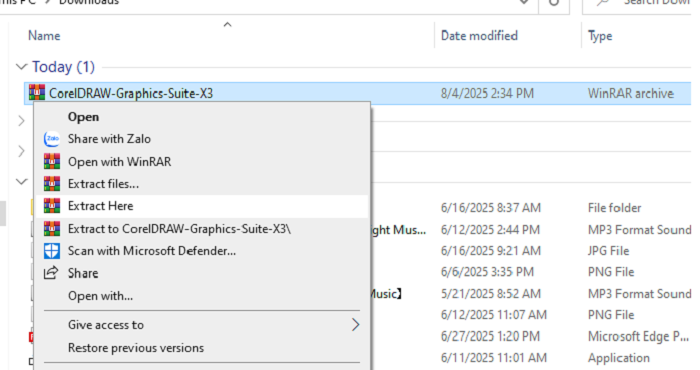The height and width of the screenshot is (370, 700).
Task: Click the refresh button in address bar
Action: [554, 3]
